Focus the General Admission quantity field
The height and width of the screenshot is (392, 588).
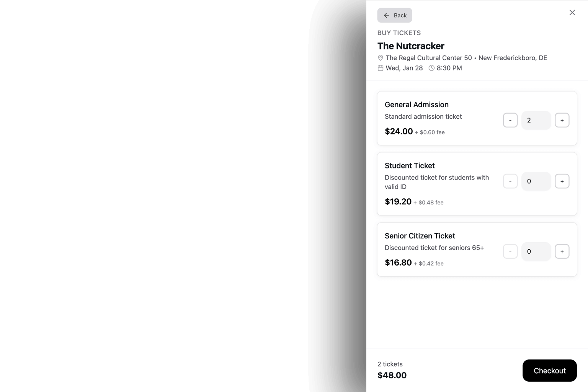pyautogui.click(x=536, y=120)
